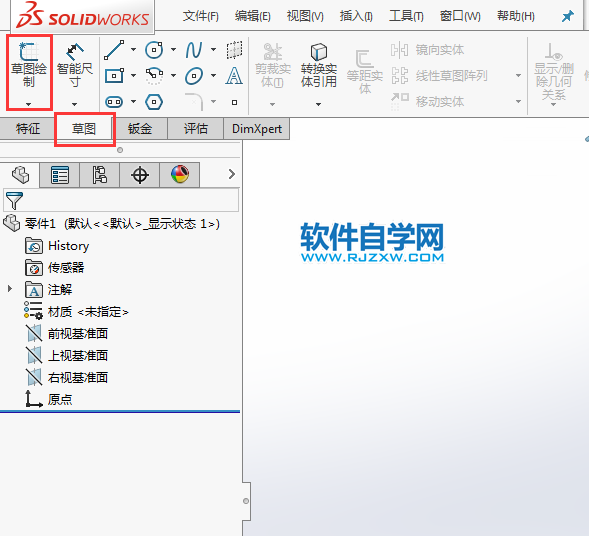Click the filter funnel icon
589x536 pixels.
(x=14, y=201)
